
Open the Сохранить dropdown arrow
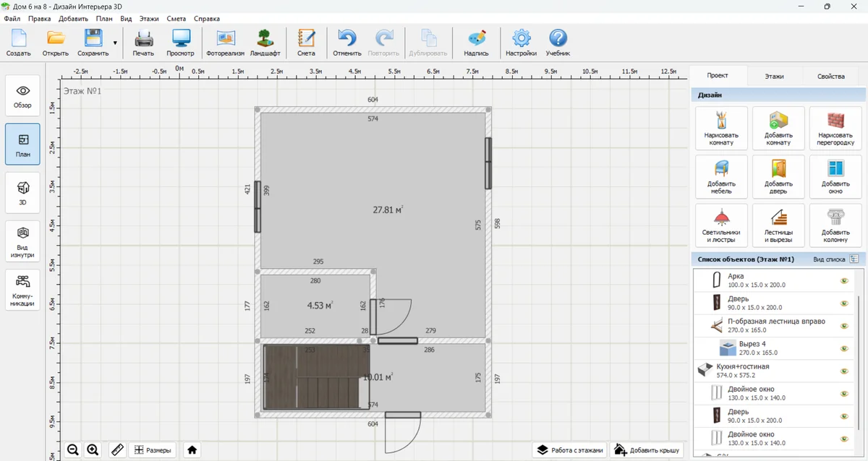tap(115, 43)
